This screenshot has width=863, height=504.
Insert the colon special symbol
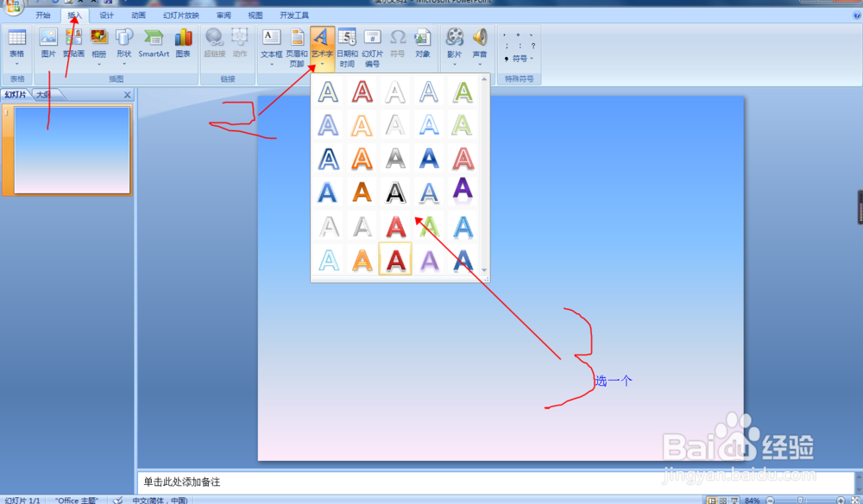click(520, 47)
